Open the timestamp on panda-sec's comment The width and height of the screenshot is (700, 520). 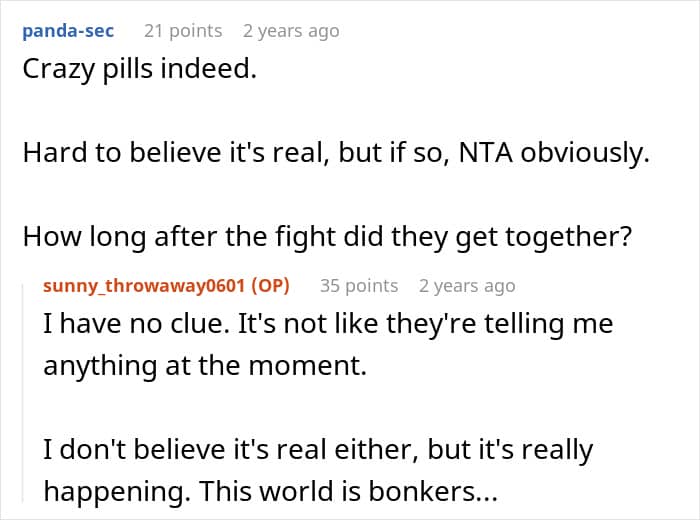coord(291,31)
